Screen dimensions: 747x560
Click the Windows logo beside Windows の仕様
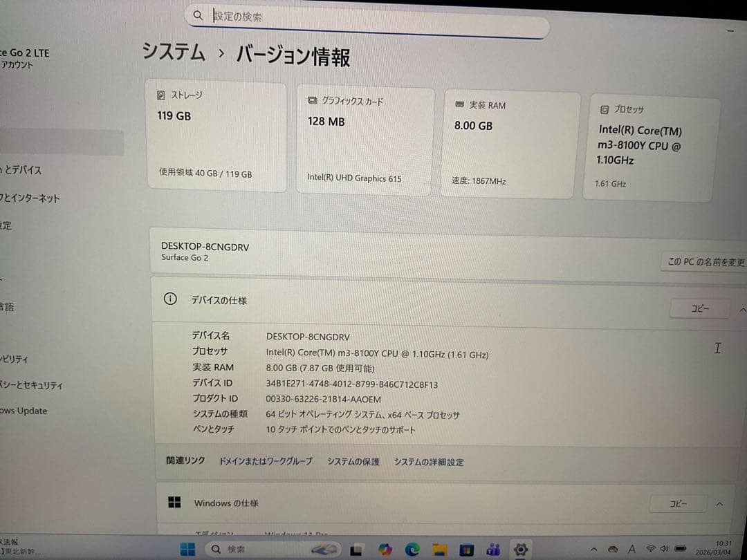[174, 502]
